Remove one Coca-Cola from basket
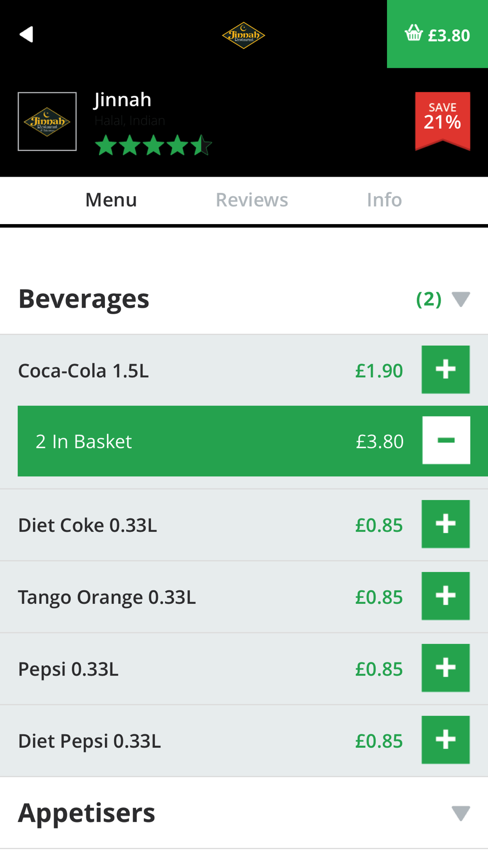Image resolution: width=488 pixels, height=868 pixels. coord(446,440)
